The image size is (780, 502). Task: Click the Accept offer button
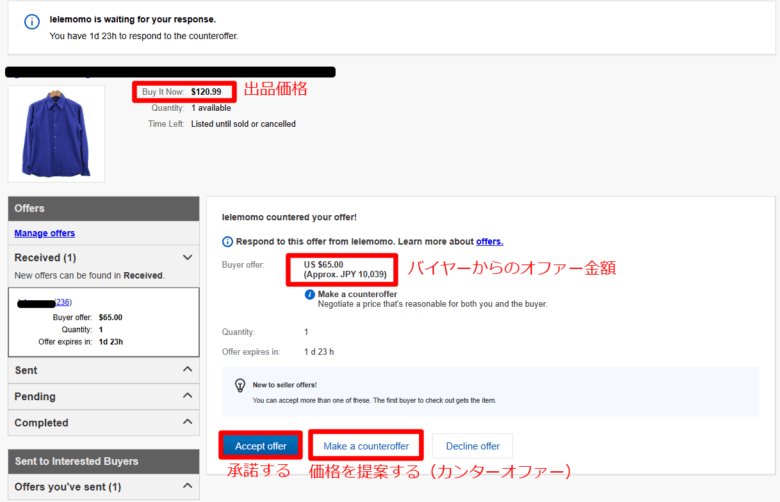[x=261, y=446]
